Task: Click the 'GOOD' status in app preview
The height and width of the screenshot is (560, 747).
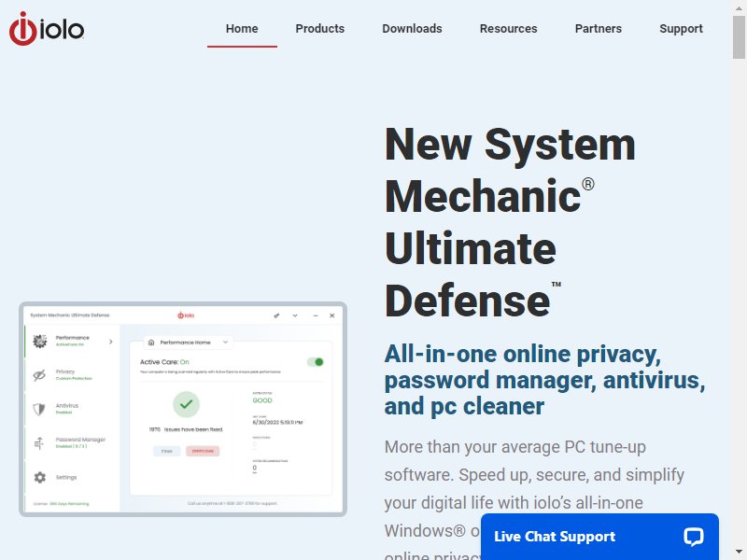Action: 262,400
